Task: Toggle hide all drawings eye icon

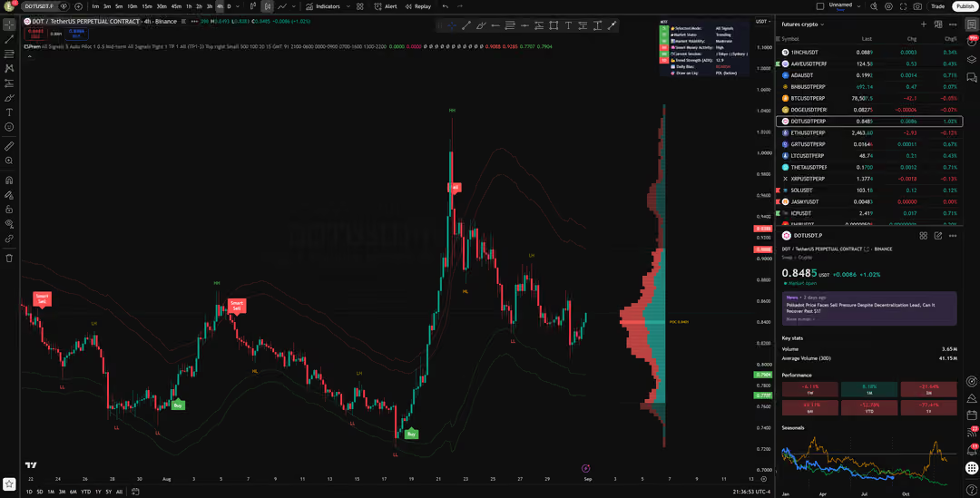Action: pos(9,224)
